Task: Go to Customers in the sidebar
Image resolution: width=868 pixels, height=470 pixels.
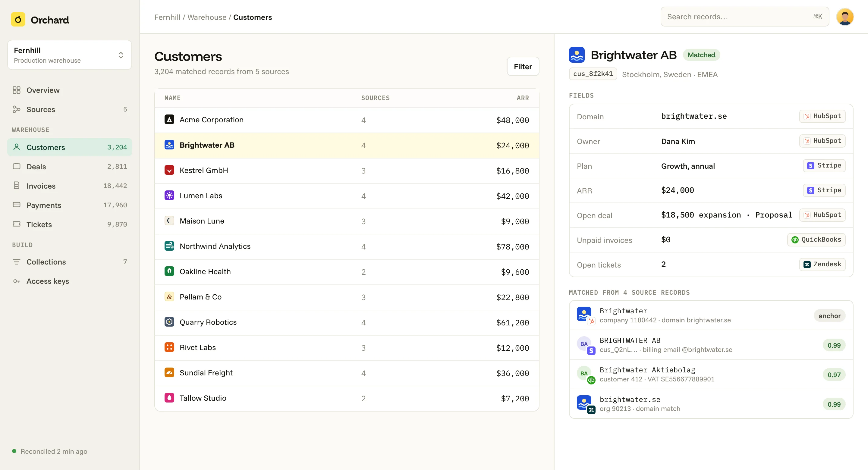Action: pos(69,147)
